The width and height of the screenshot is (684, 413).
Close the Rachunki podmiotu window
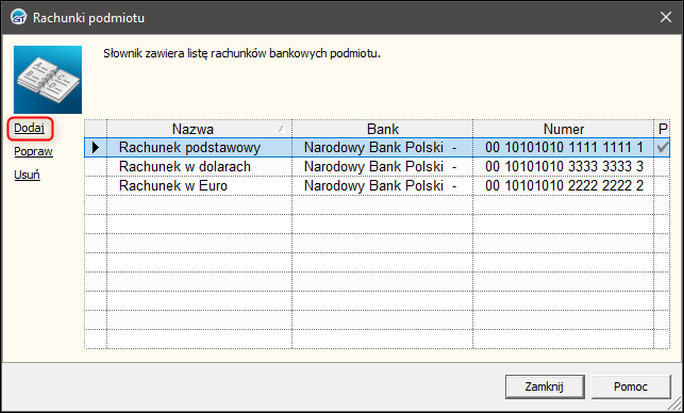(x=666, y=17)
